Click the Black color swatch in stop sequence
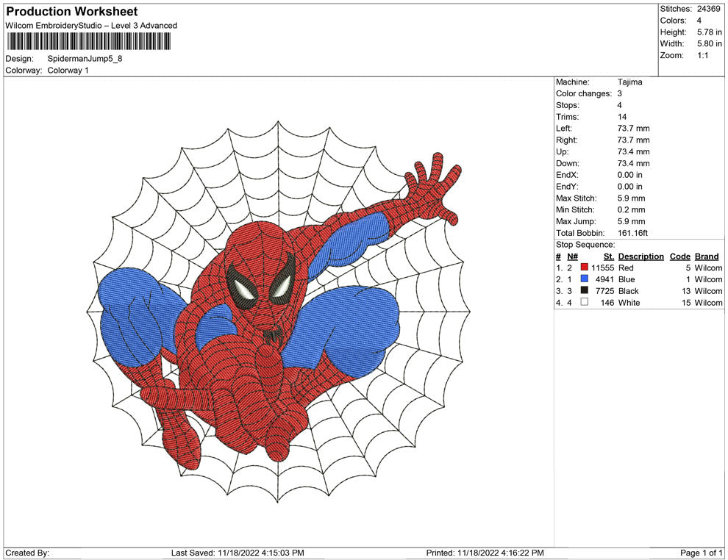 point(584,290)
